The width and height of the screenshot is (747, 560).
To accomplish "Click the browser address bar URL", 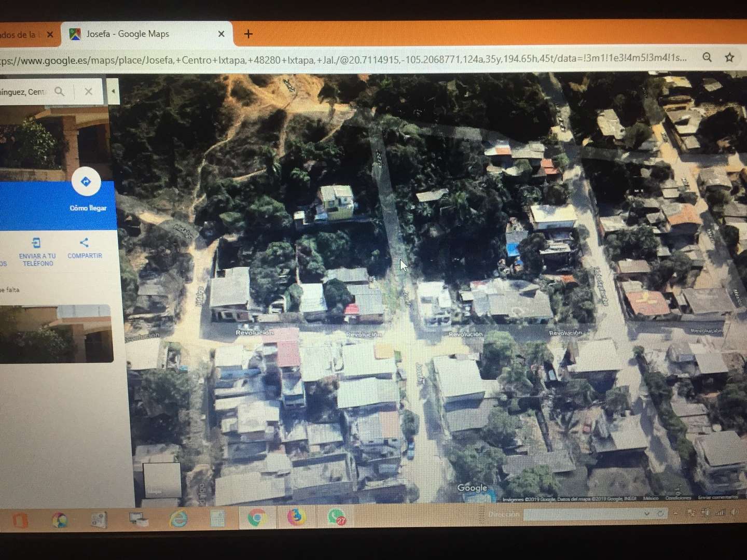I will point(342,60).
